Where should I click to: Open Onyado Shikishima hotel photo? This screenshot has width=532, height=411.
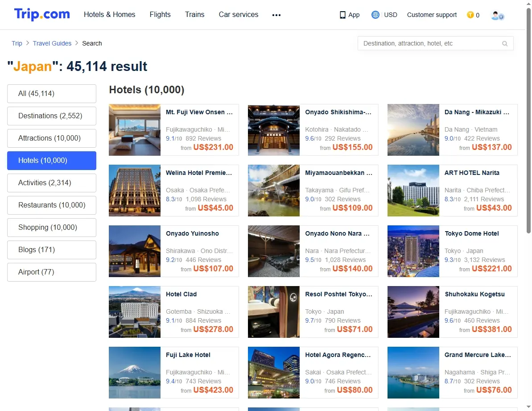coord(273,130)
